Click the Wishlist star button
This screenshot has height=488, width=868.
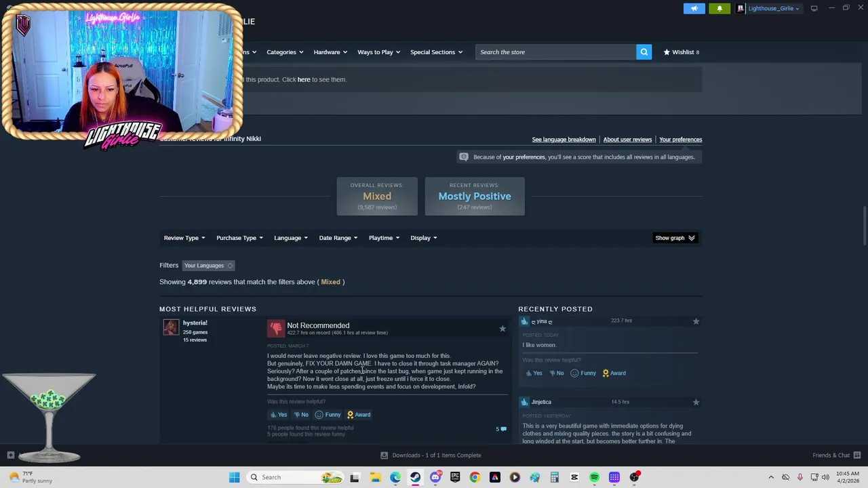(682, 52)
